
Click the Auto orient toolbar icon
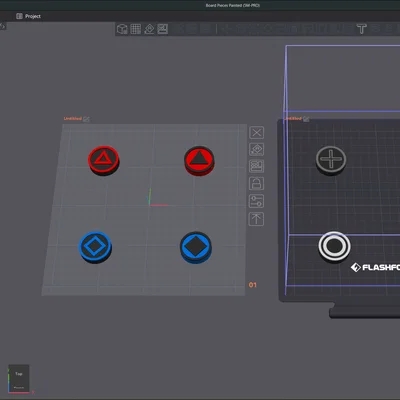[149, 29]
